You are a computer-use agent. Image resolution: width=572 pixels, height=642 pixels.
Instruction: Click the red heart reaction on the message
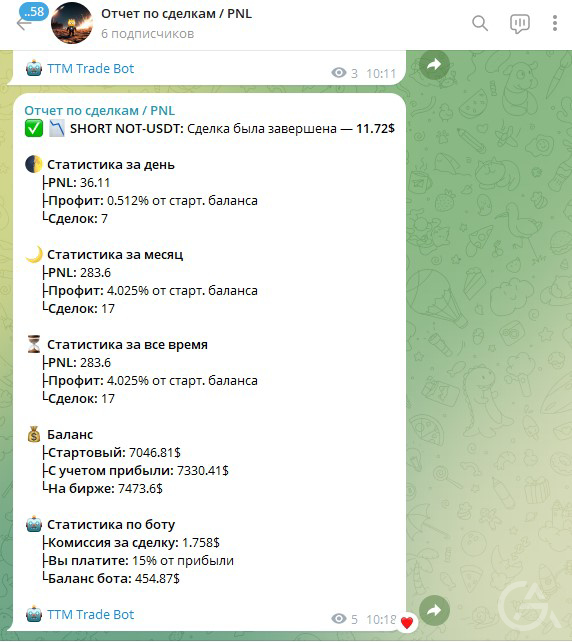[407, 623]
